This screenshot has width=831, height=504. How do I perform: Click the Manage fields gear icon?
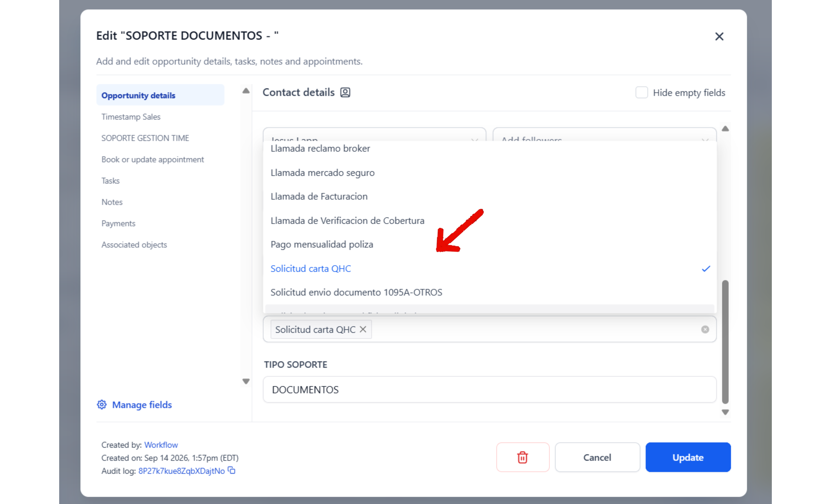tap(102, 405)
